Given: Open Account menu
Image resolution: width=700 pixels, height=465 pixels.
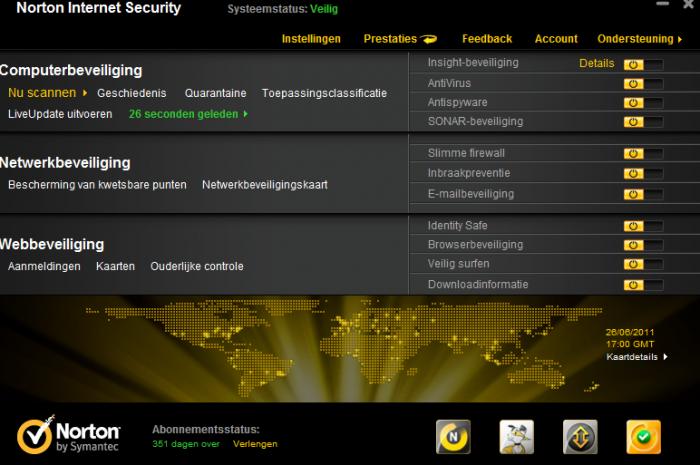Looking at the screenshot, I should [x=556, y=39].
